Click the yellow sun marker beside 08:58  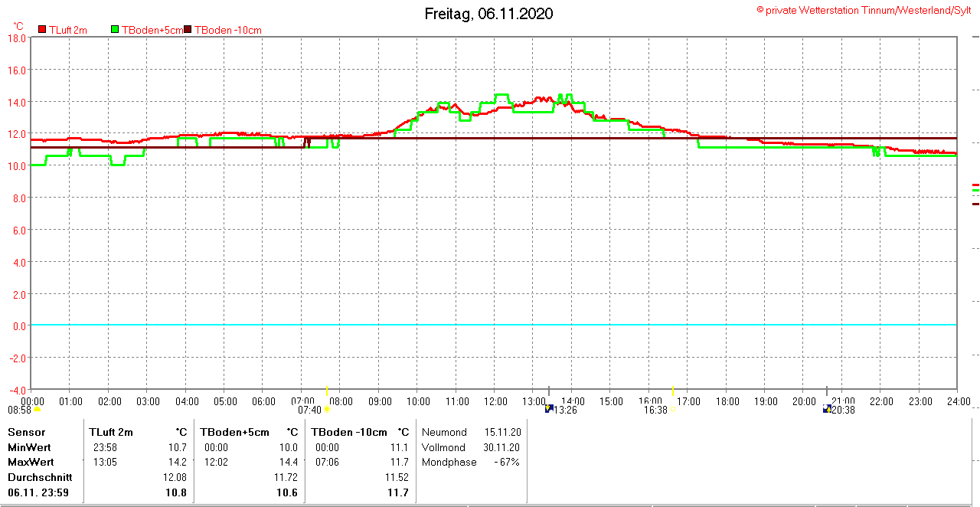(37, 410)
